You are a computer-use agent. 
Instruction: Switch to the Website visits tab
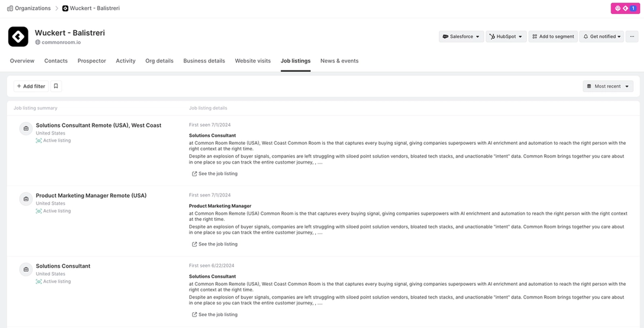(253, 61)
